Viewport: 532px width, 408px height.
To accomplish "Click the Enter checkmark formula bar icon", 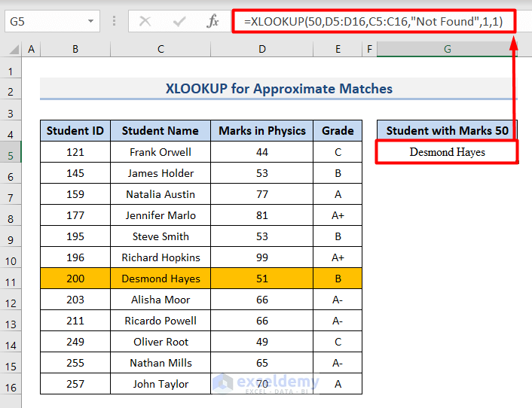I will 179,22.
